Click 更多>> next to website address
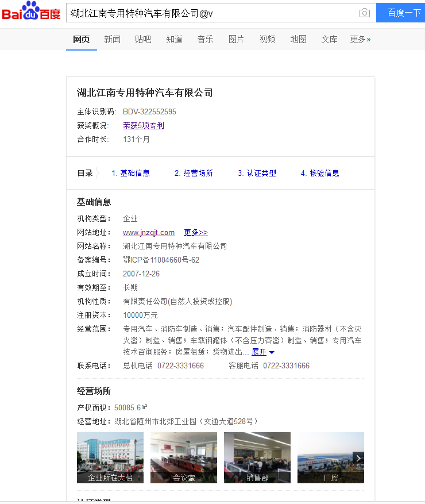 (196, 233)
